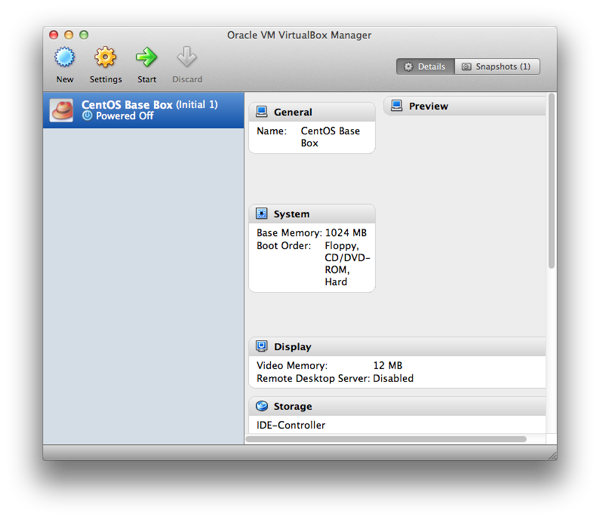Switch to Snapshots (1) view
The width and height of the screenshot is (600, 520).
pyautogui.click(x=497, y=67)
